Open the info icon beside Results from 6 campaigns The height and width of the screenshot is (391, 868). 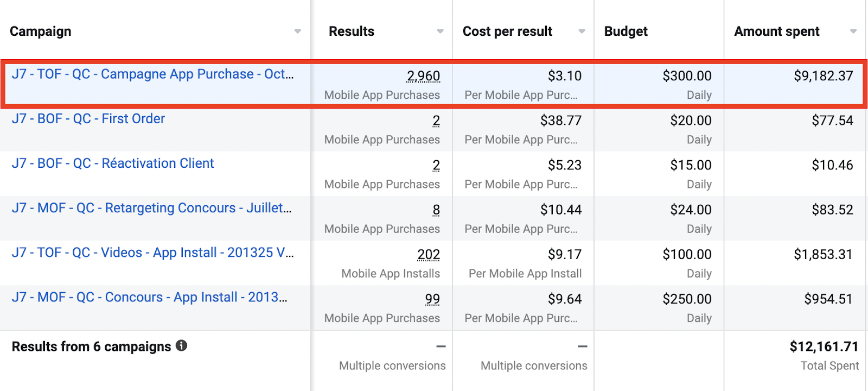click(182, 346)
